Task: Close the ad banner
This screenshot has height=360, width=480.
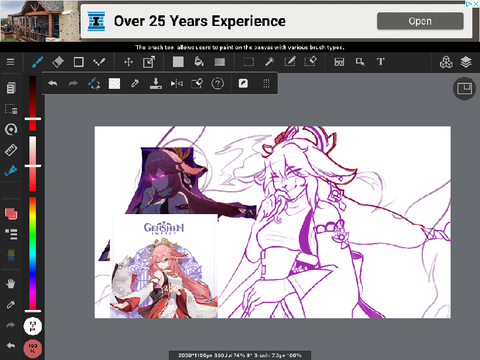Action: click(x=476, y=4)
